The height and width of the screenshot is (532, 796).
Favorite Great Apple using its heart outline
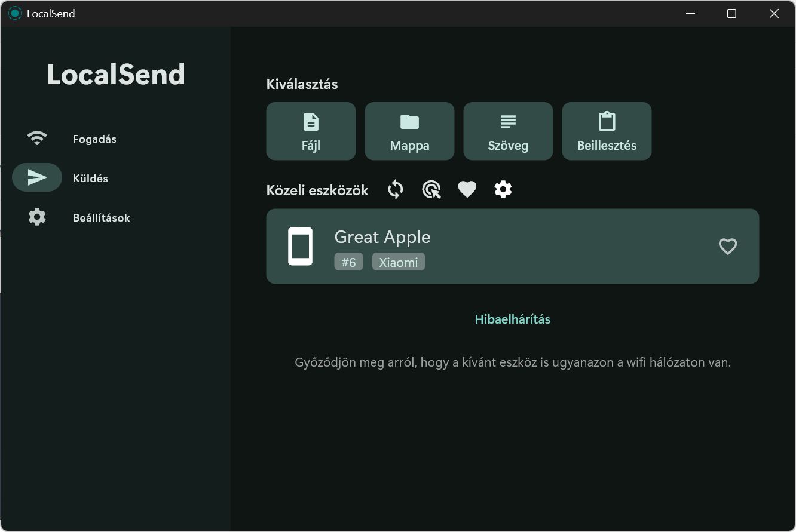[727, 246]
